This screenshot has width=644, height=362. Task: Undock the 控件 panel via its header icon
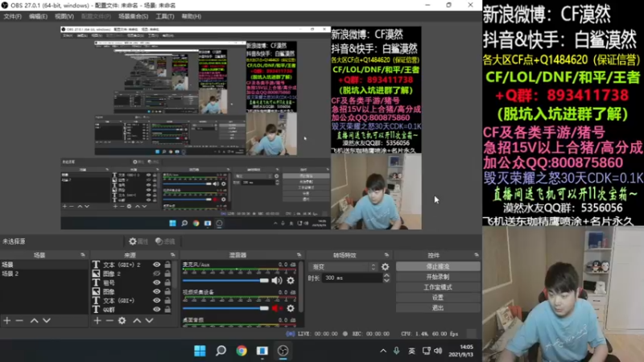click(477, 255)
